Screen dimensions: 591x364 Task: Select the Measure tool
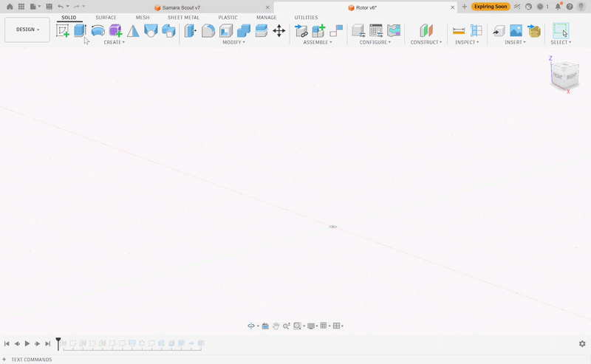(459, 30)
